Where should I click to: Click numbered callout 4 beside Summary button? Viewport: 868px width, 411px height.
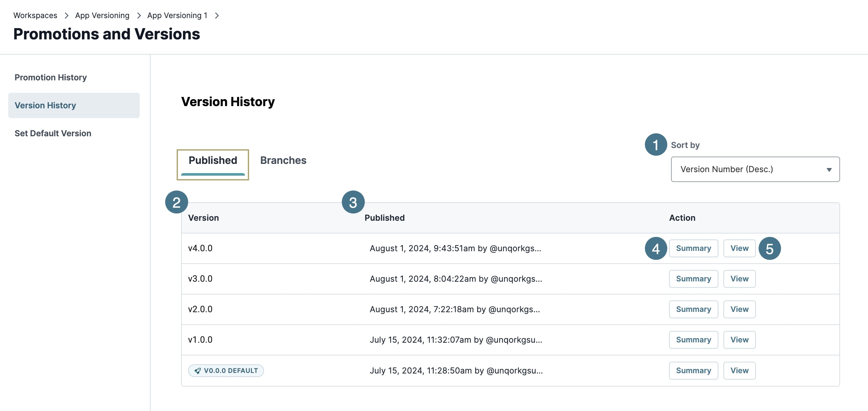pyautogui.click(x=655, y=249)
